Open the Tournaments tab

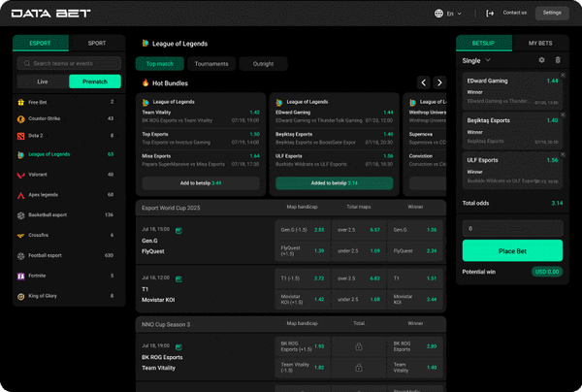point(211,64)
